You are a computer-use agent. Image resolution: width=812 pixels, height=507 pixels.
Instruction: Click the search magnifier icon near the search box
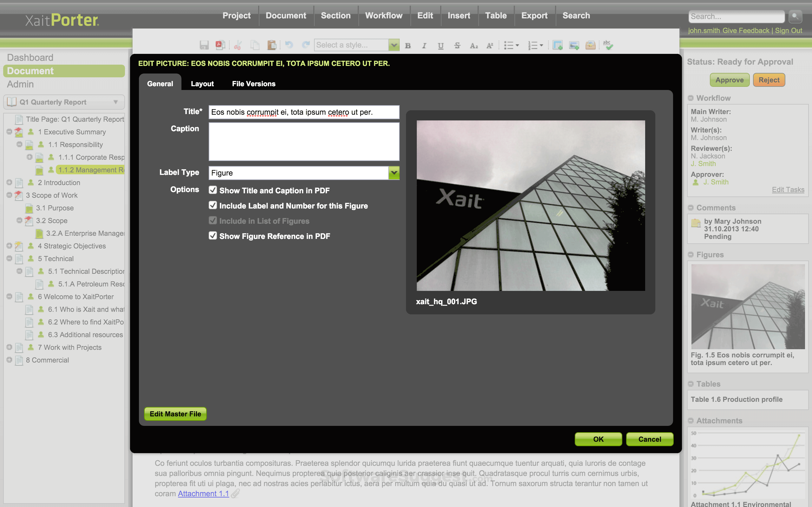(x=795, y=16)
